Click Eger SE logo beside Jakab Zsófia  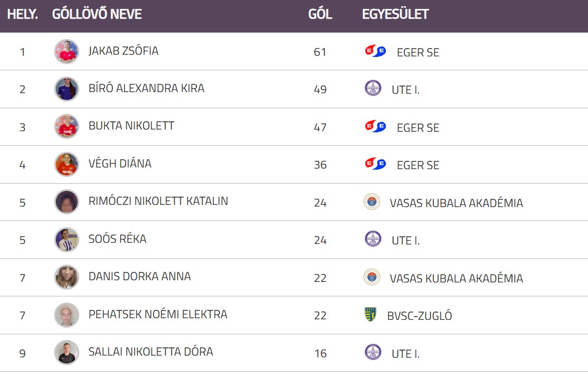pyautogui.click(x=375, y=51)
